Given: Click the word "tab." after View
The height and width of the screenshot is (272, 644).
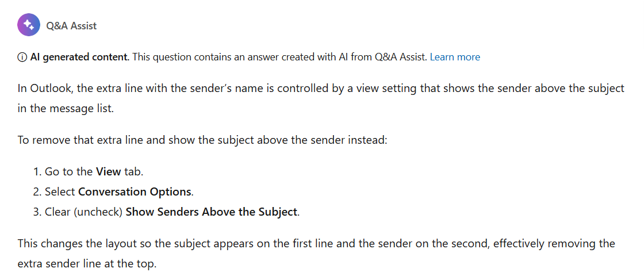Looking at the screenshot, I should 134,171.
